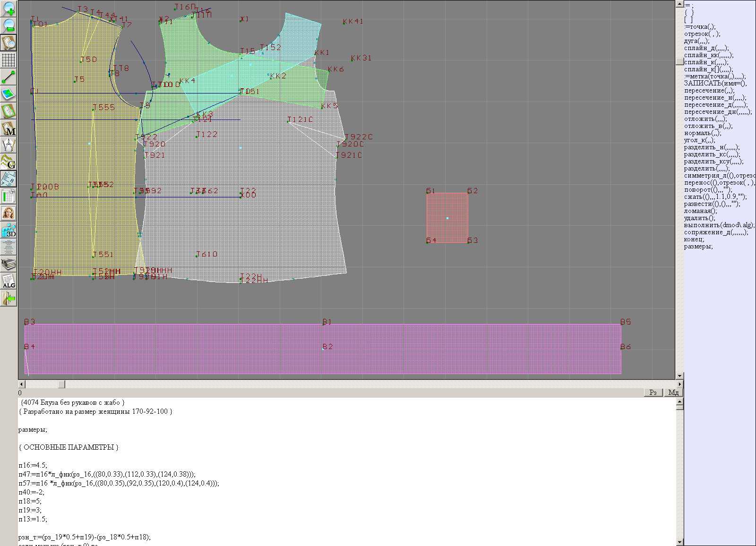Click the Мд button

pos(673,392)
